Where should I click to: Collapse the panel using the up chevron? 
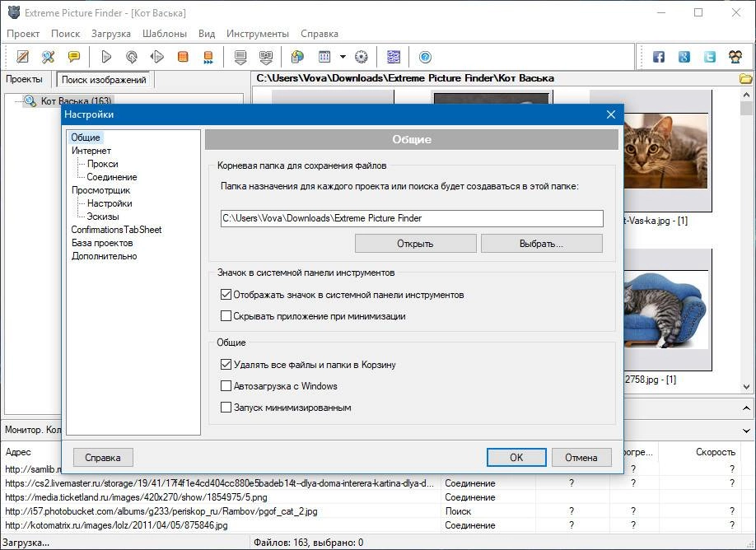[746, 408]
